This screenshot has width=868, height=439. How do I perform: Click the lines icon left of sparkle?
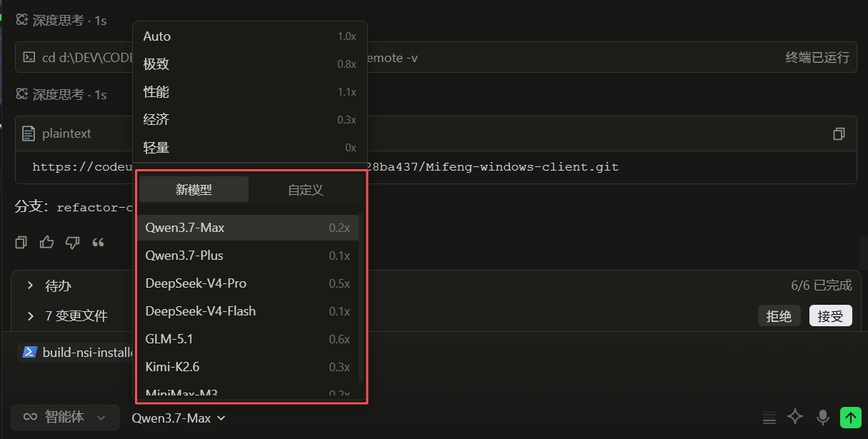(769, 418)
